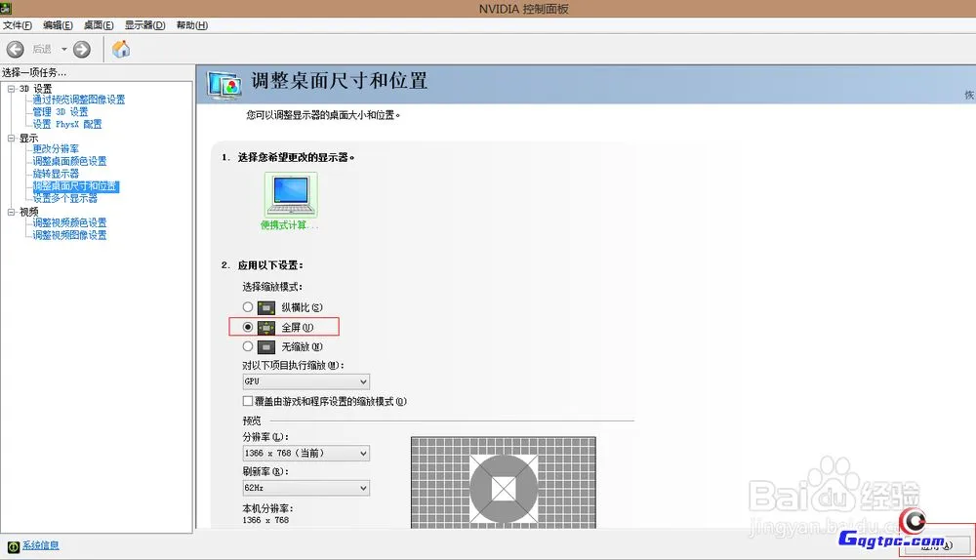Open 管理 3D 设置 link

tap(61, 112)
